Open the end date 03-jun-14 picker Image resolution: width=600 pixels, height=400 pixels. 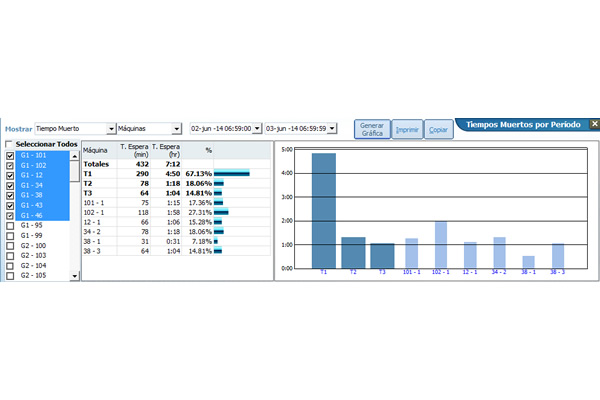click(332, 129)
